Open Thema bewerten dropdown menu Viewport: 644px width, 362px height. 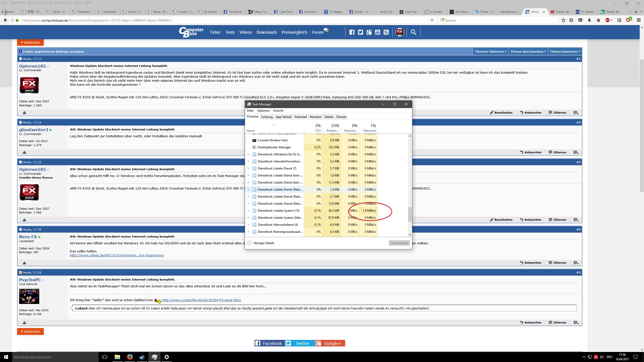tap(565, 52)
